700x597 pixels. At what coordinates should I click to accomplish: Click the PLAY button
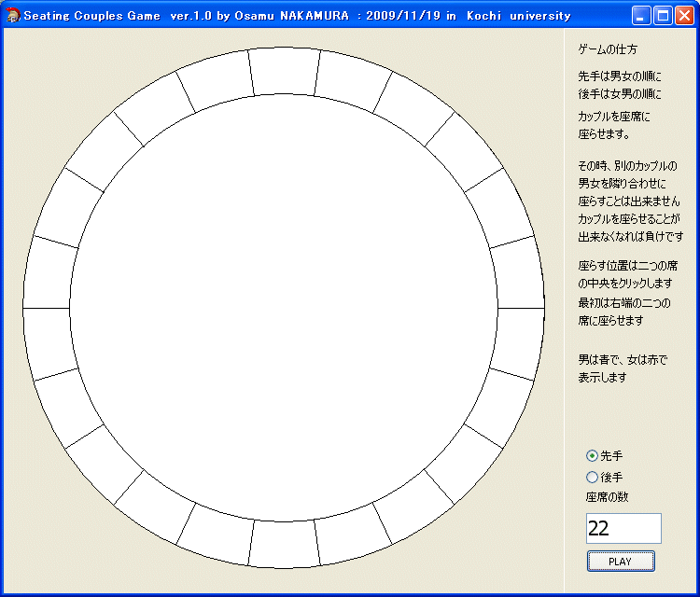click(x=621, y=562)
